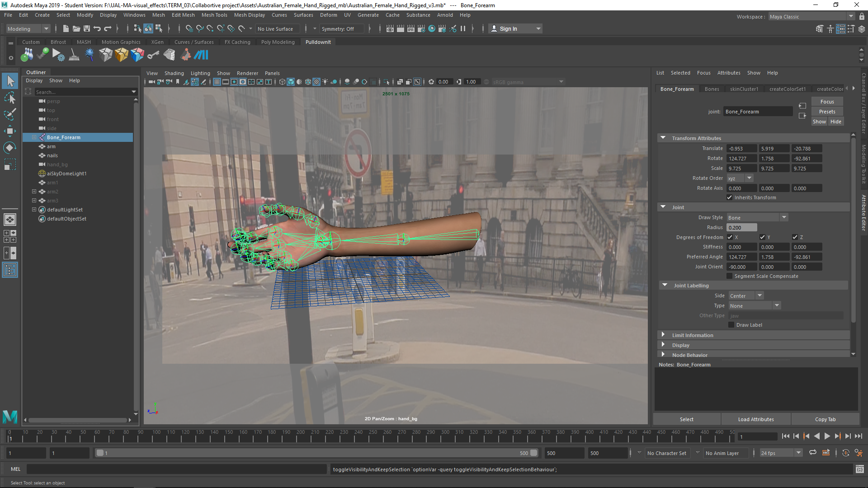Open the Outliner panel layout icon
Viewport: 868px width, 488px height.
point(10,270)
